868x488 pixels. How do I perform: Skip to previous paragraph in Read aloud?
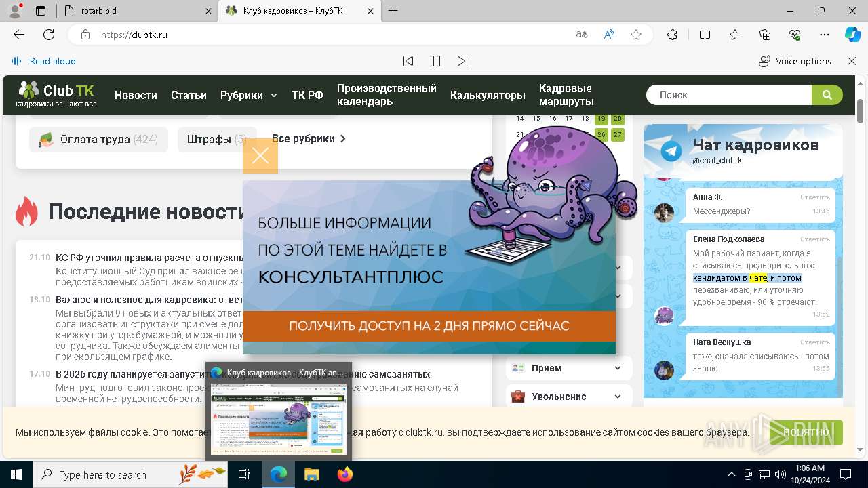(x=408, y=61)
